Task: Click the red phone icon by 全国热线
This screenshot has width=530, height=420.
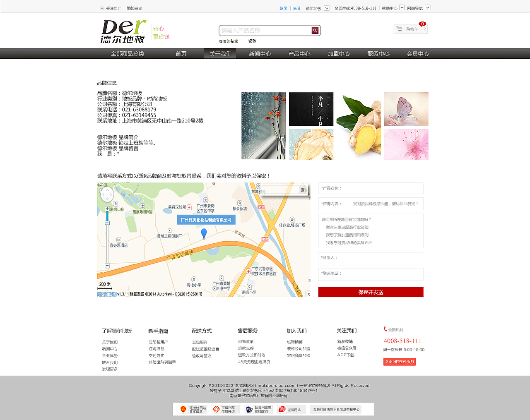Action: coord(385,329)
